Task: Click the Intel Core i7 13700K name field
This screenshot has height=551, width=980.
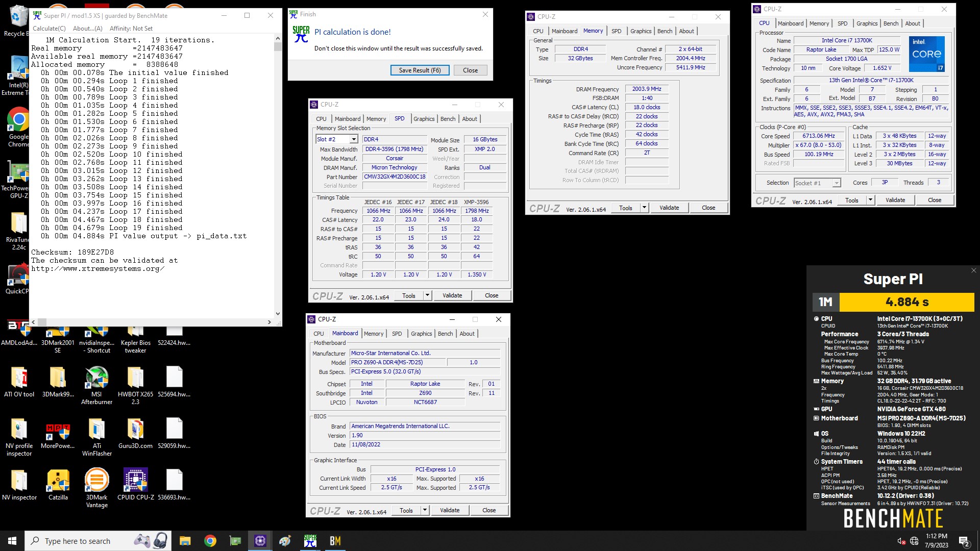Action: click(x=846, y=40)
